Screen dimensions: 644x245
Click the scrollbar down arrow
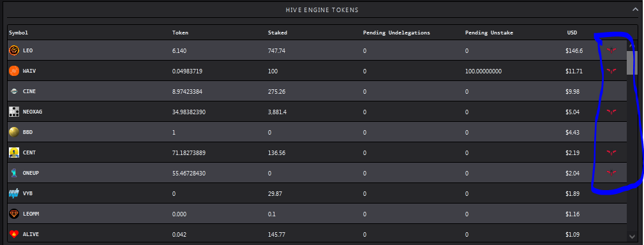(632, 236)
